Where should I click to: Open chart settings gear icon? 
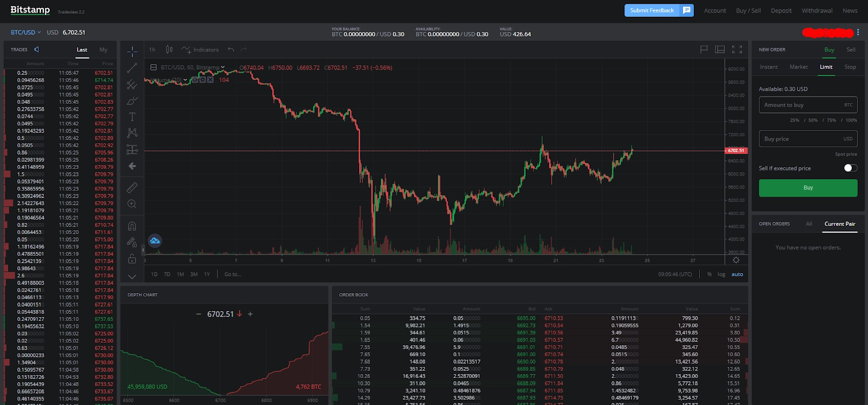[x=736, y=260]
